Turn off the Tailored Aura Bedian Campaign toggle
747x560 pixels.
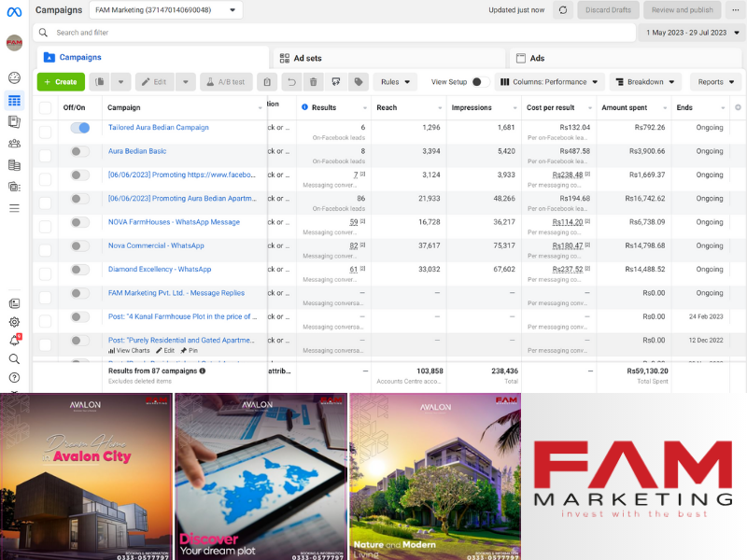pos(80,128)
